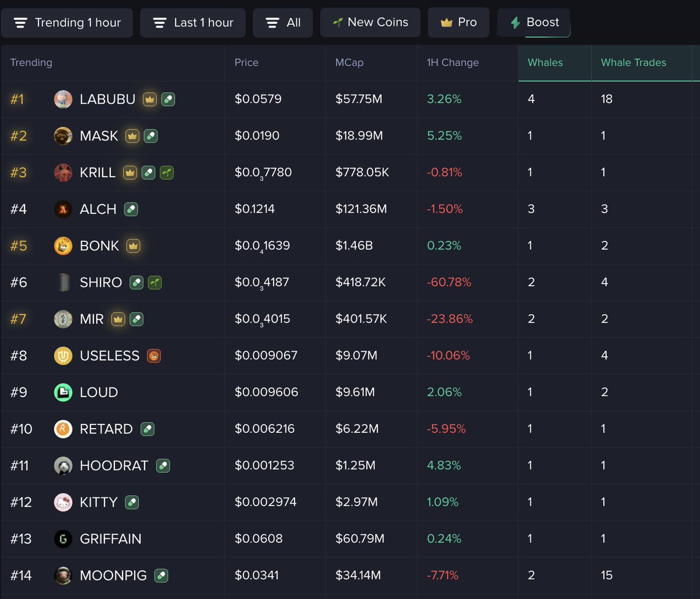Click the crown badge next to LABUBU
Image resolution: width=700 pixels, height=599 pixels.
tap(149, 99)
